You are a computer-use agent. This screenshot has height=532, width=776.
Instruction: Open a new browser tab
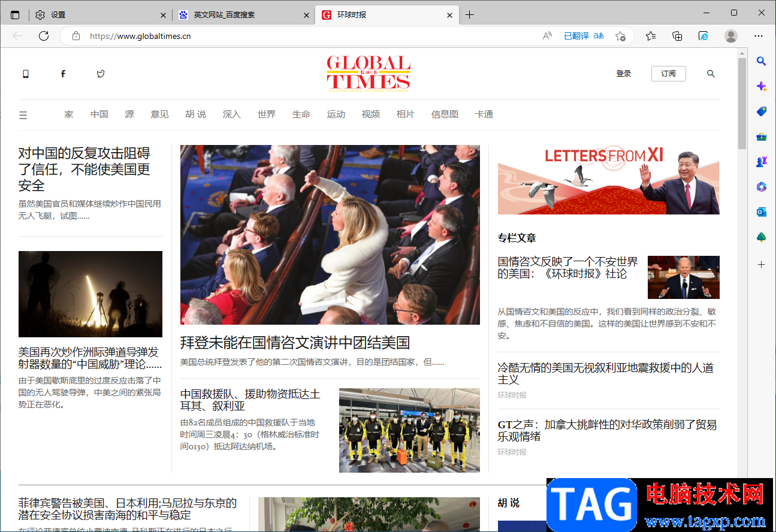[469, 15]
